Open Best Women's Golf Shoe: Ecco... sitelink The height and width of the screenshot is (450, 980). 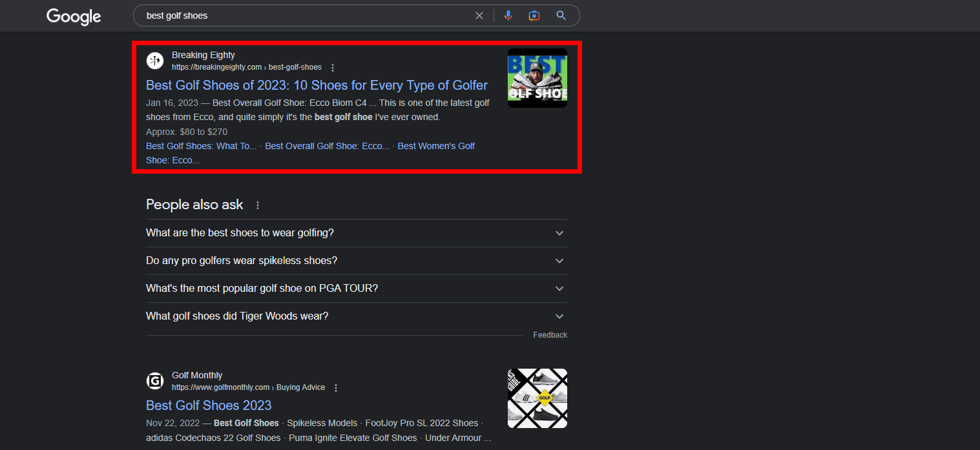coord(310,153)
